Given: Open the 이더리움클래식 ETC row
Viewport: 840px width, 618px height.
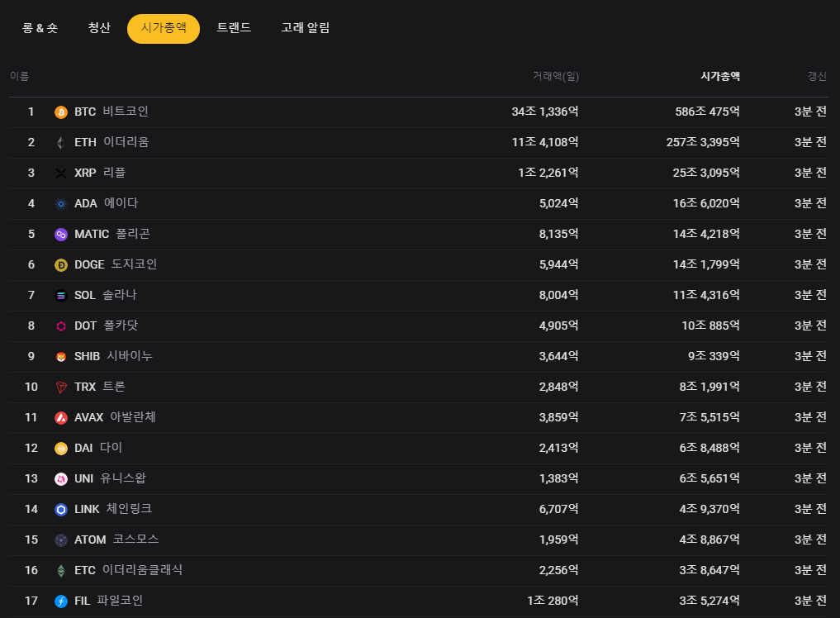Looking at the screenshot, I should (128, 570).
